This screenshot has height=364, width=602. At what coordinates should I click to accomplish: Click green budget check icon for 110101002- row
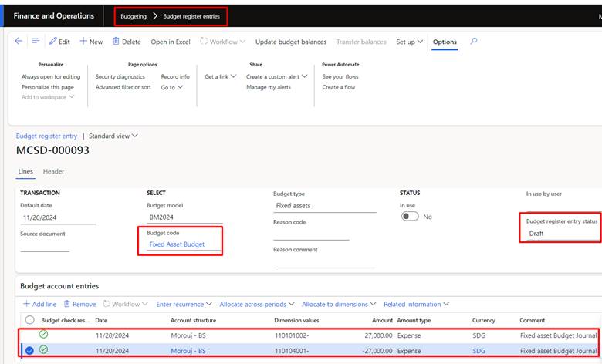coord(44,335)
